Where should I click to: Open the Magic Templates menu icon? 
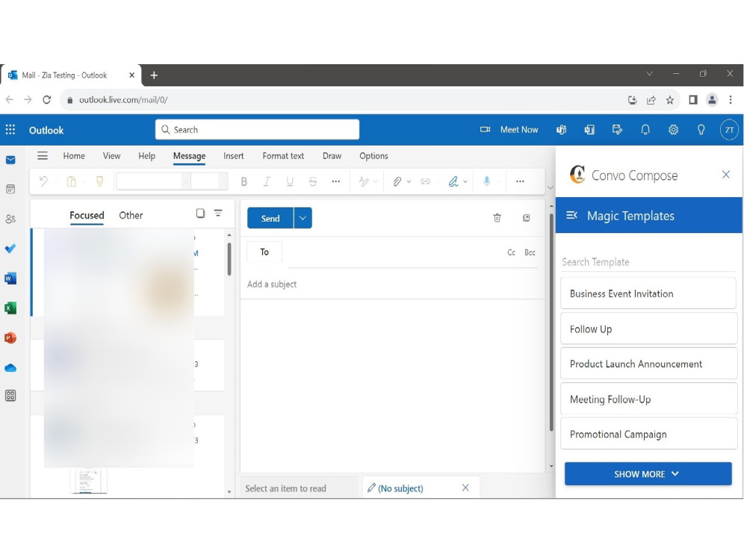click(x=571, y=215)
